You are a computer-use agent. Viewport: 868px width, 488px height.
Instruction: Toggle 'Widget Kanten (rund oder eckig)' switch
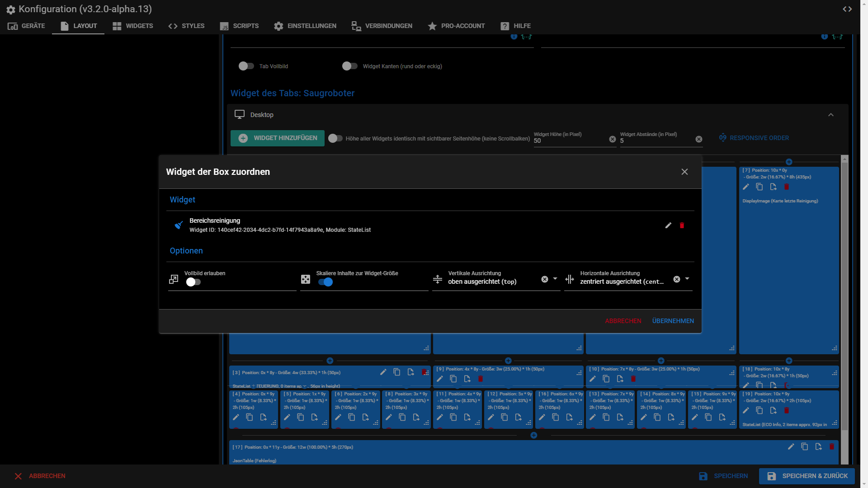[x=350, y=66]
